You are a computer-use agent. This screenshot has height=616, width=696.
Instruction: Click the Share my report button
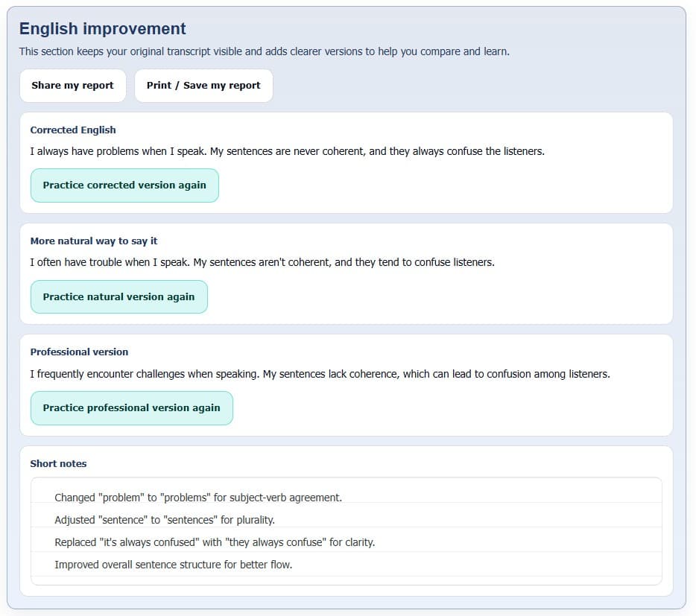pos(72,85)
